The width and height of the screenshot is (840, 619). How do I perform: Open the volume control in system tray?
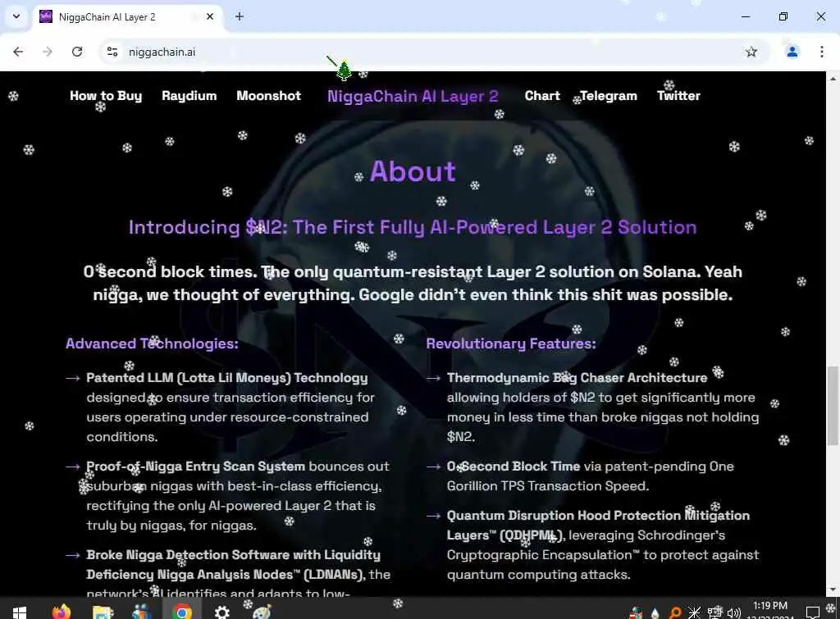pos(733,612)
